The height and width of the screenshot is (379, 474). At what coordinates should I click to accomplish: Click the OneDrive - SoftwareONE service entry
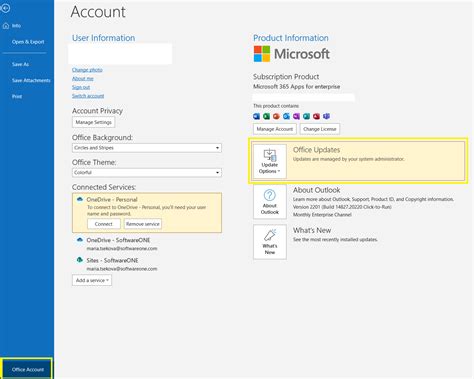[117, 244]
